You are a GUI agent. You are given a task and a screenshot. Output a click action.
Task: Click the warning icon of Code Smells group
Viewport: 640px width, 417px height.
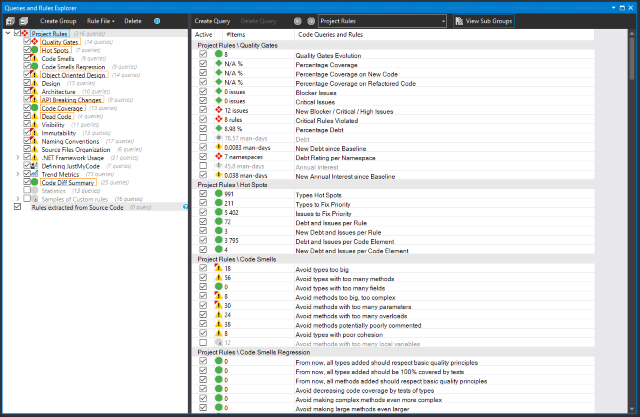35,58
